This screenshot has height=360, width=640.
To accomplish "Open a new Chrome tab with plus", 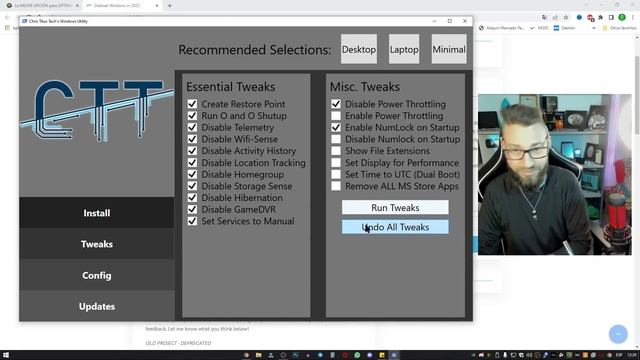I will click(169, 6).
